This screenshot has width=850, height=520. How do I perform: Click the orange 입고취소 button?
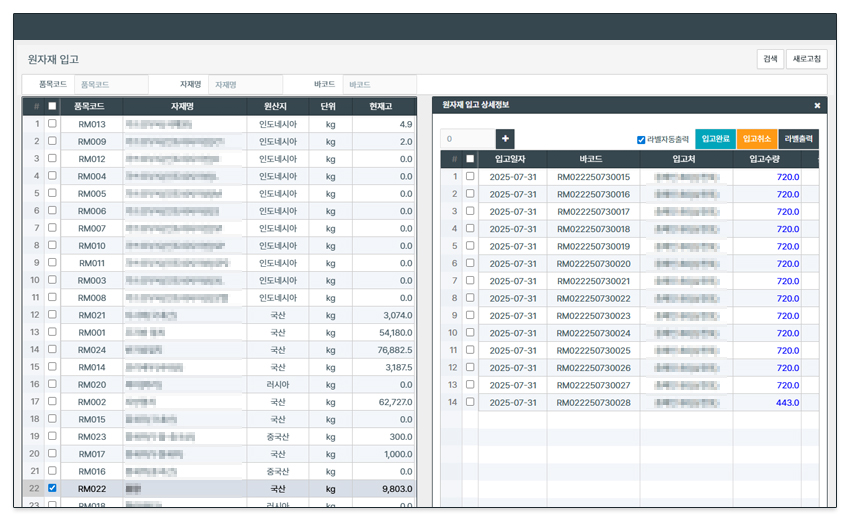pyautogui.click(x=757, y=139)
